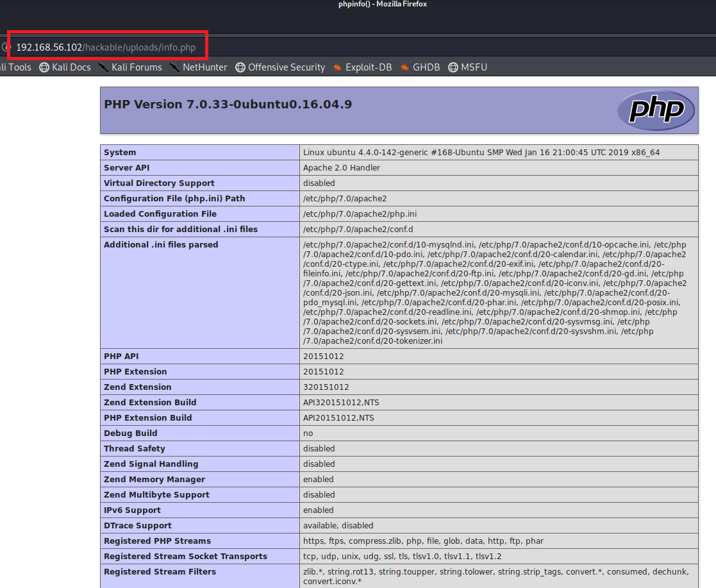Click the site information icon in address bar
Screen dimensions: 716x588
click(4, 47)
